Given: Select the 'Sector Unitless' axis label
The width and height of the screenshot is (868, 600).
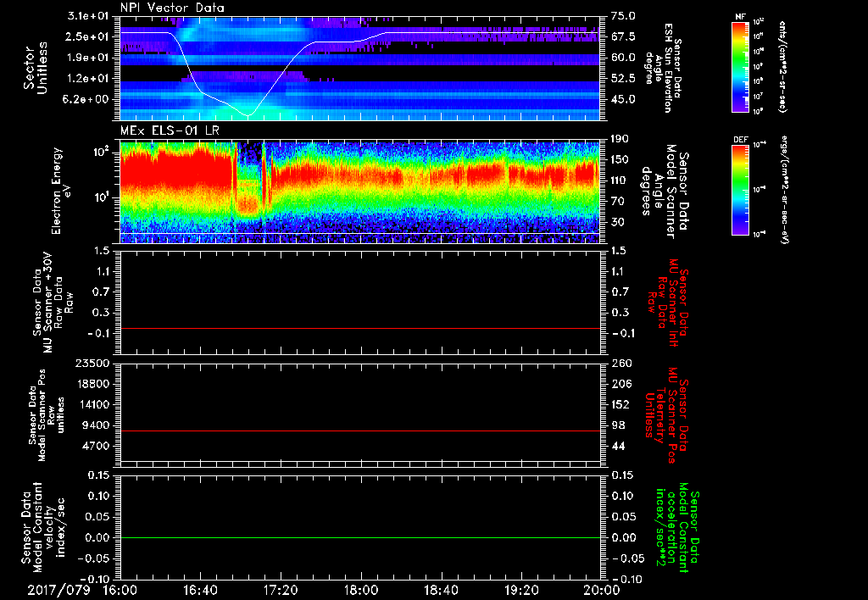Looking at the screenshot, I should click(x=36, y=68).
